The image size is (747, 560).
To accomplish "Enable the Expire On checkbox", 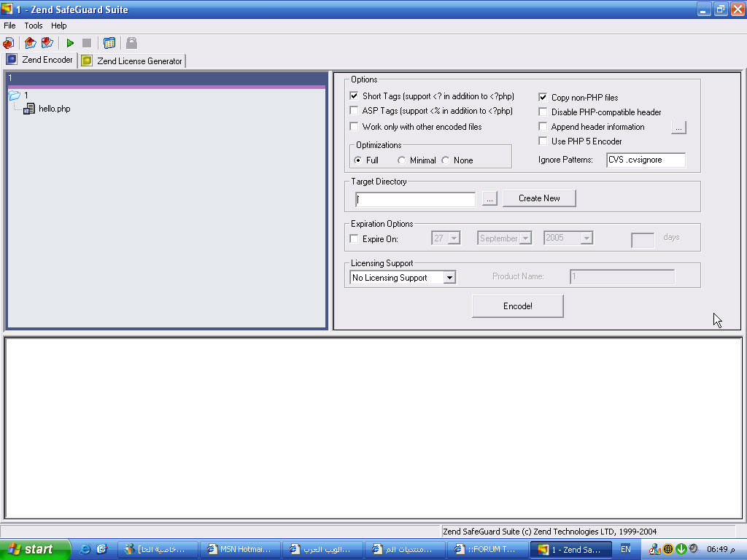I will coord(355,238).
